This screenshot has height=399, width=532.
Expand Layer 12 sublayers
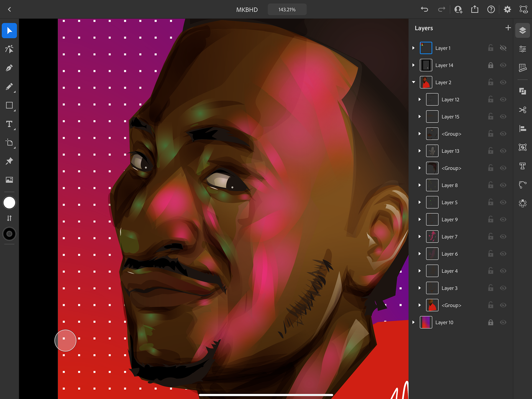pos(420,100)
